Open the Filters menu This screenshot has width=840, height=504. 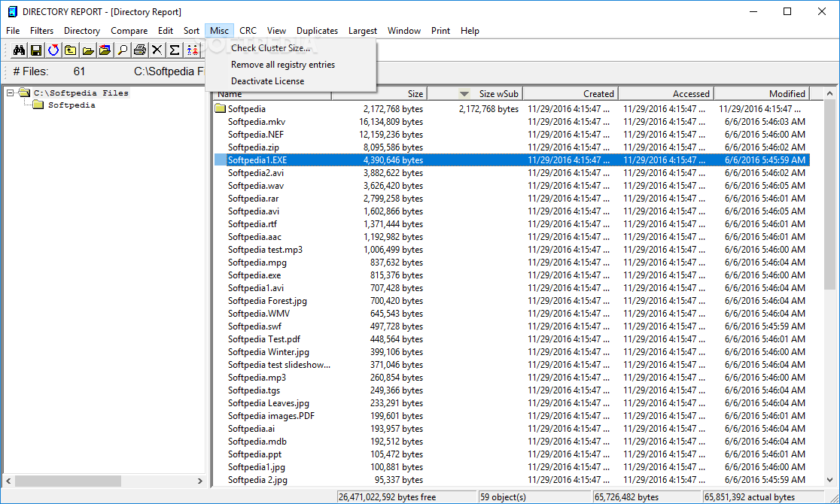click(x=42, y=31)
